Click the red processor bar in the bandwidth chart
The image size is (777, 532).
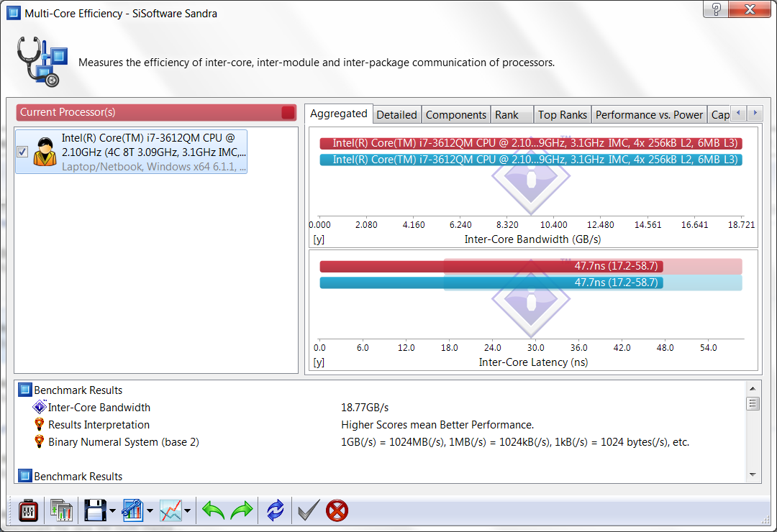(x=531, y=143)
